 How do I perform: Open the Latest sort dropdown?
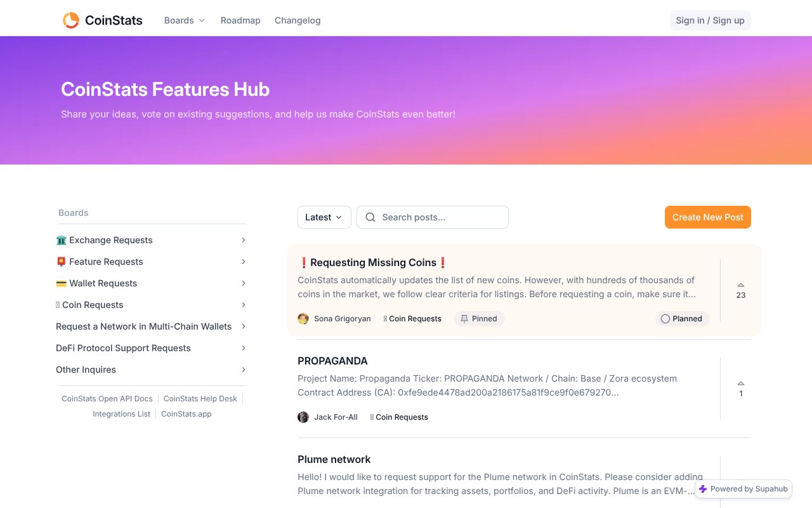click(324, 217)
